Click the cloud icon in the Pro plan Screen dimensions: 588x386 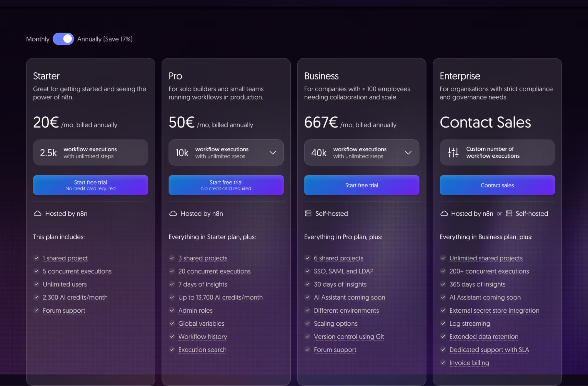(x=173, y=213)
